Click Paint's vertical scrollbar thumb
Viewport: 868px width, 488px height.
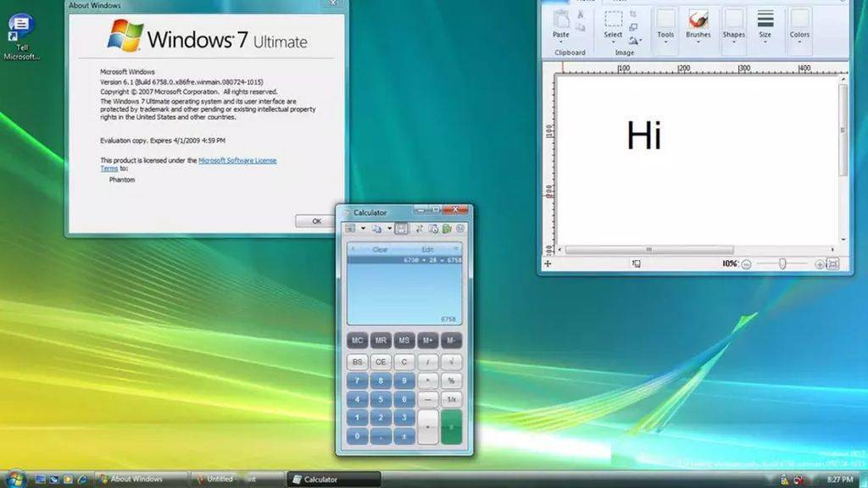(x=843, y=130)
